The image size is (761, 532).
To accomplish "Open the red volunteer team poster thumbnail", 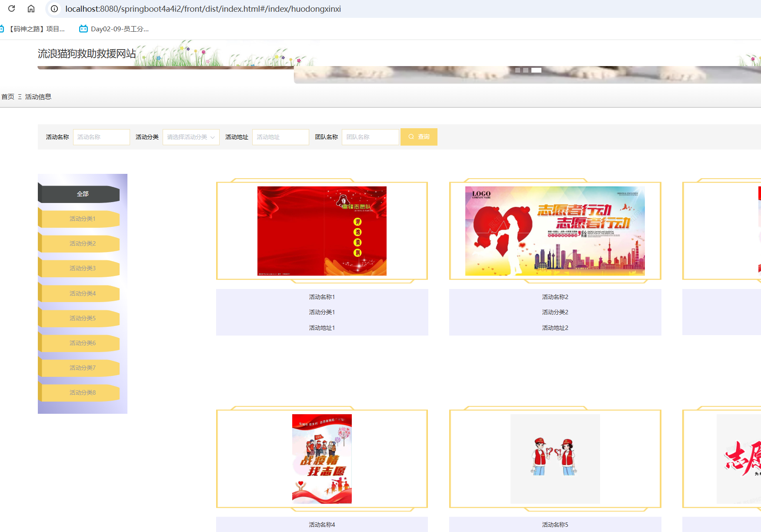I will [322, 231].
